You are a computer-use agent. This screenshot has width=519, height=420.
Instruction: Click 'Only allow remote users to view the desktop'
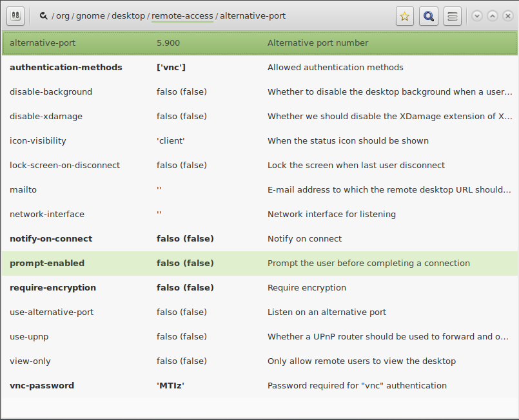[x=362, y=361]
